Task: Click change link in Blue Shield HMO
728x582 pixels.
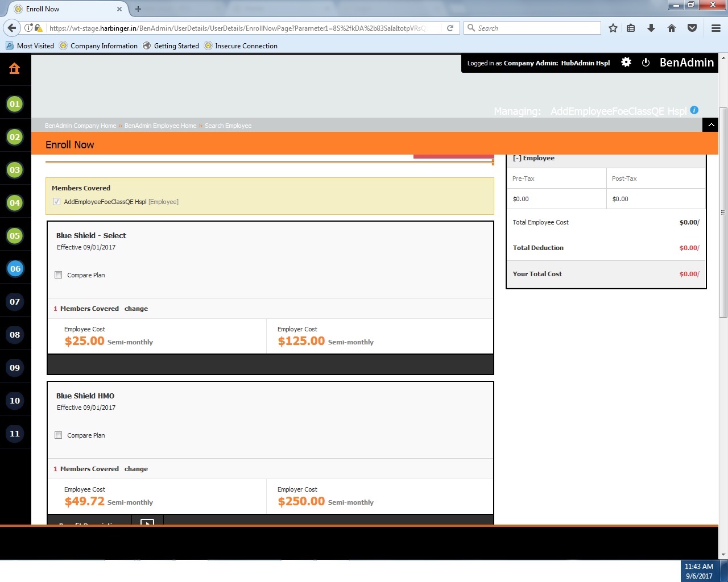Action: [136, 469]
